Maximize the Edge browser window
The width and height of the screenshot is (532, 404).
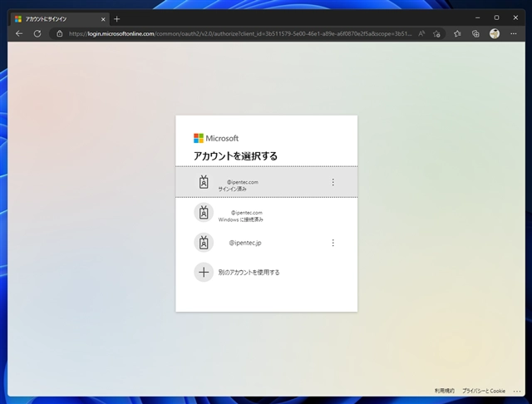pos(496,17)
